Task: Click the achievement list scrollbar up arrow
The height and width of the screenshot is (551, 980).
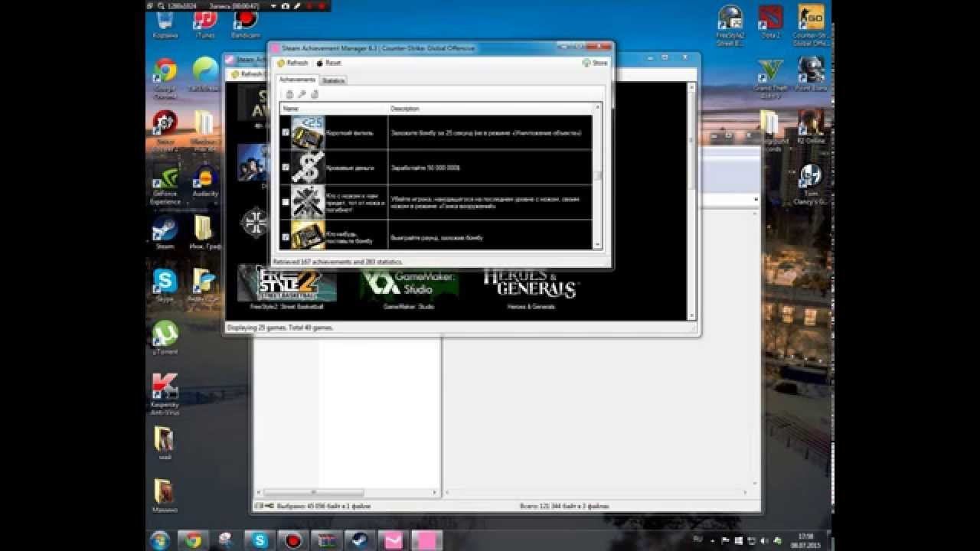Action: 597,109
